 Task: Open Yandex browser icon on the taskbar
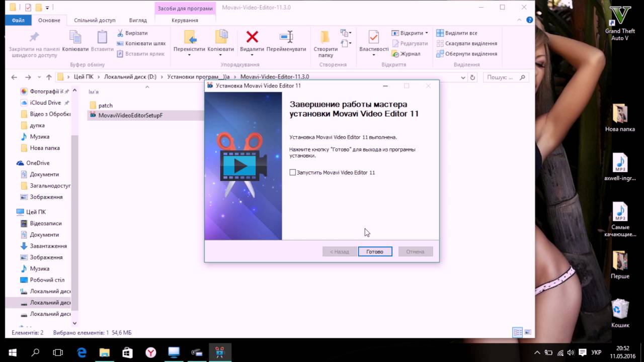coord(150,352)
